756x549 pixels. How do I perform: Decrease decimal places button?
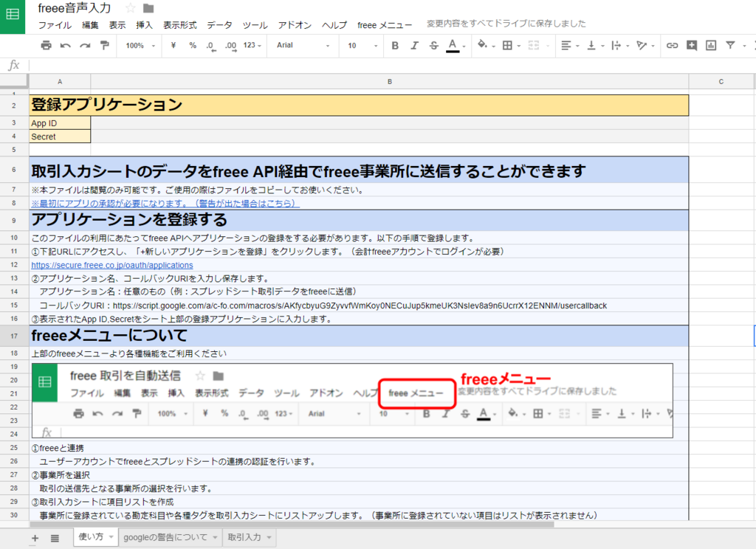[211, 46]
